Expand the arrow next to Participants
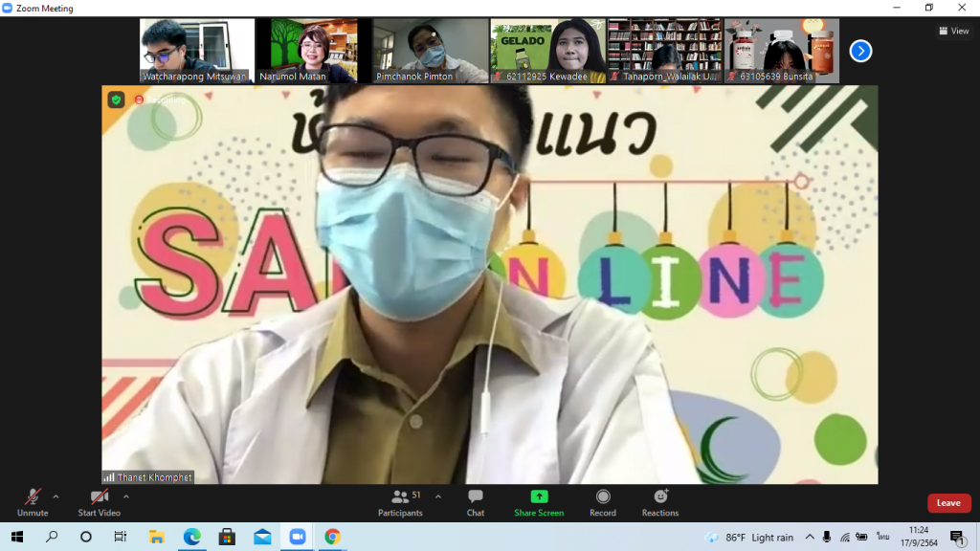This screenshot has width=980, height=551. (438, 496)
